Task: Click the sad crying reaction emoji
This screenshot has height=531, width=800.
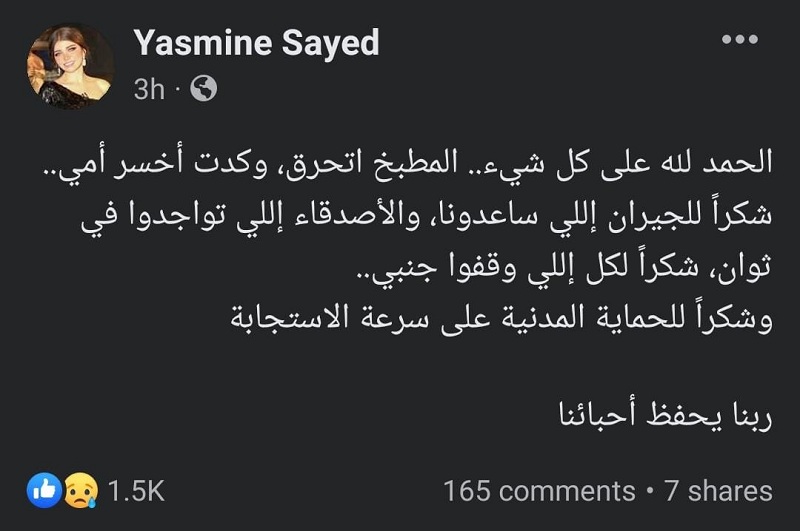Action: click(x=80, y=490)
